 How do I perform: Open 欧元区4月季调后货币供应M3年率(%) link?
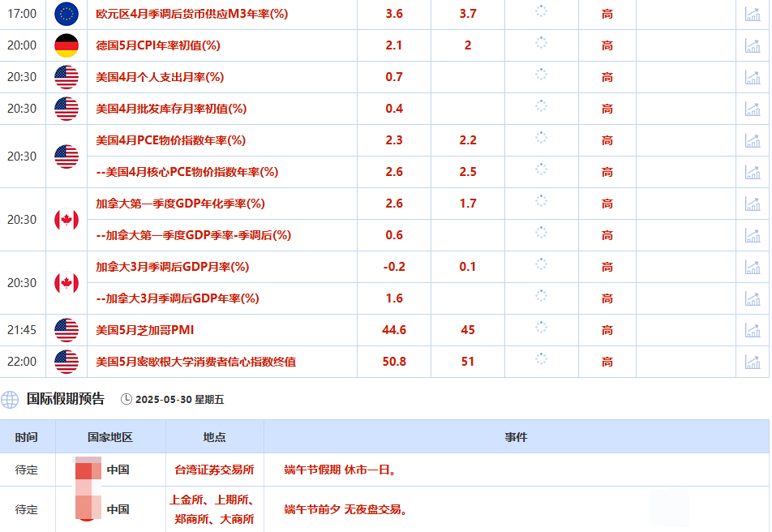(x=192, y=14)
